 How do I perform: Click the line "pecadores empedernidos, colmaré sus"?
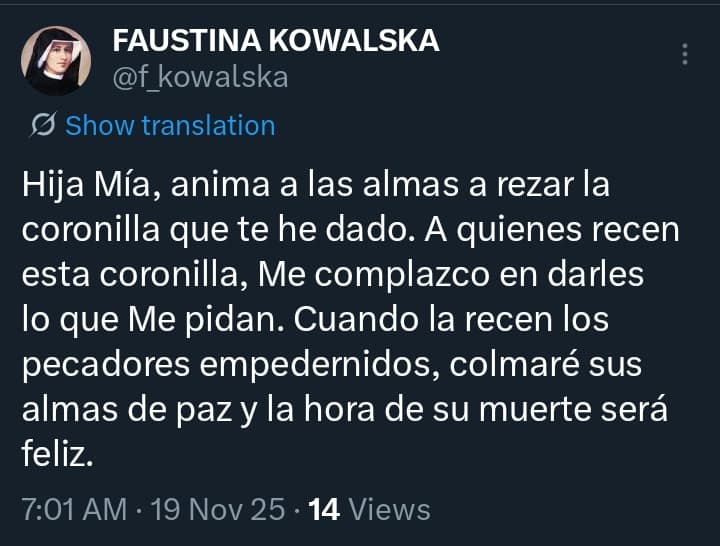click(x=330, y=367)
